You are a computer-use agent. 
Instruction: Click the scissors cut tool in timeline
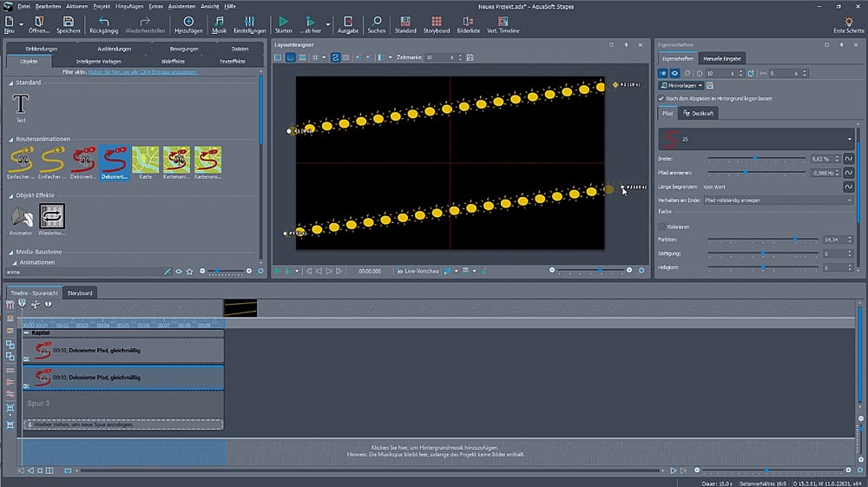click(35, 305)
